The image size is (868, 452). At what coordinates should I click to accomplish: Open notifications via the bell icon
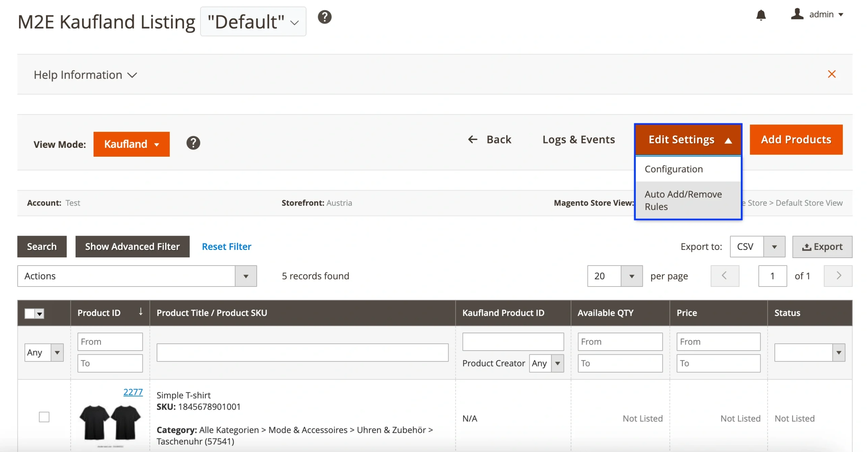click(761, 15)
